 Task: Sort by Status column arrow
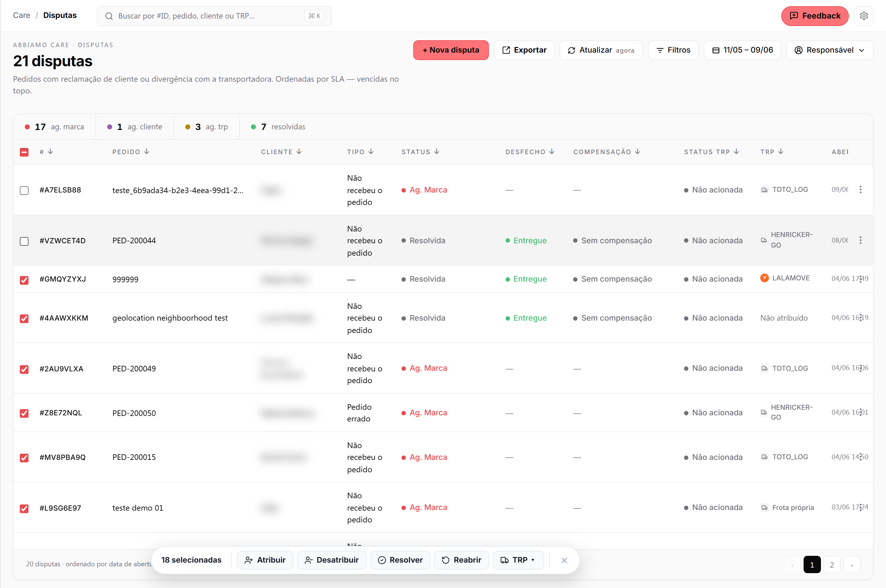click(437, 152)
